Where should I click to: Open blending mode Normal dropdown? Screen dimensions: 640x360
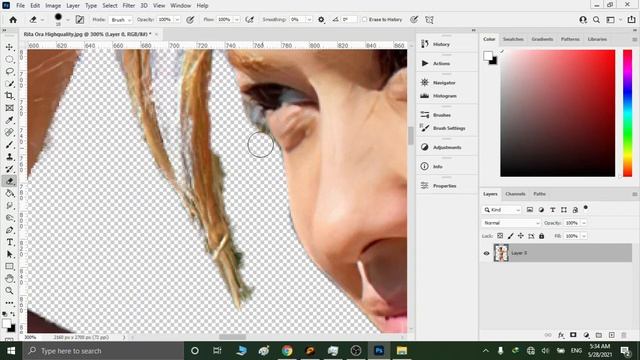(x=511, y=223)
